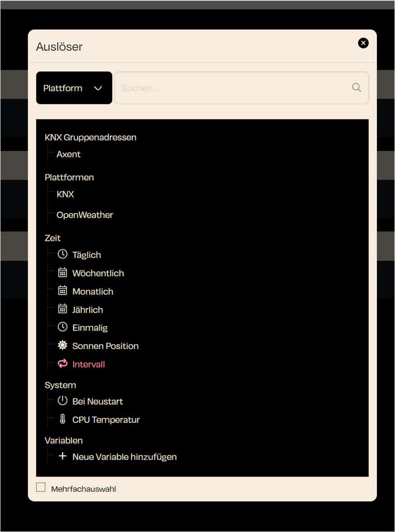Screen dimensions: 395x532
Task: Click the calendar icon next to Monatlich
Action: 63,291
